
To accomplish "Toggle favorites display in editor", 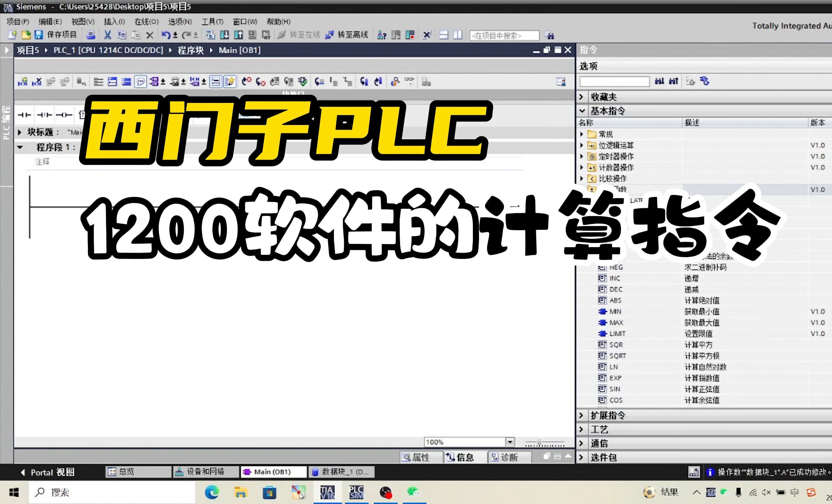I will (230, 82).
